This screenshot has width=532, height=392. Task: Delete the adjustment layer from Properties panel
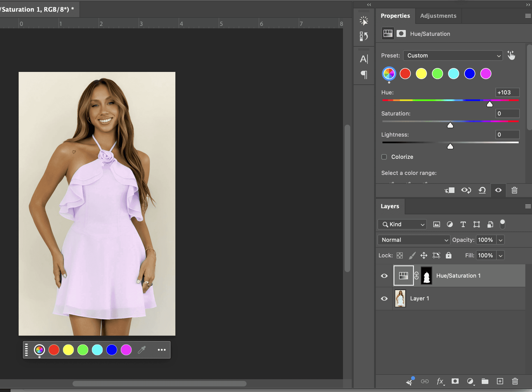514,190
